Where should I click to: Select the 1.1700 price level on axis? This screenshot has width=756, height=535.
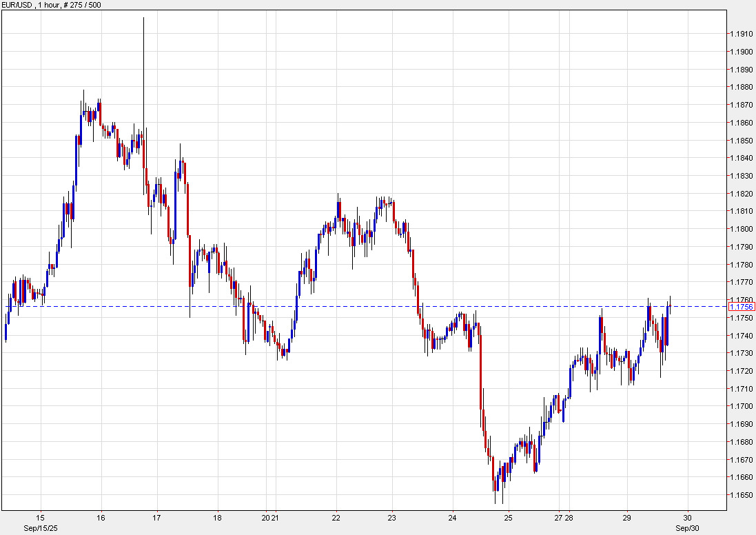742,406
